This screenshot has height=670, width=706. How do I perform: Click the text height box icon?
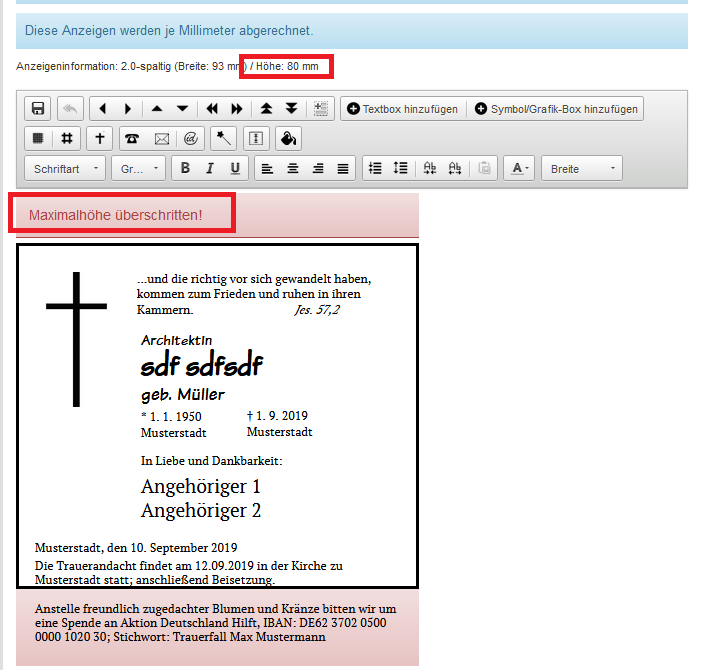pos(256,138)
